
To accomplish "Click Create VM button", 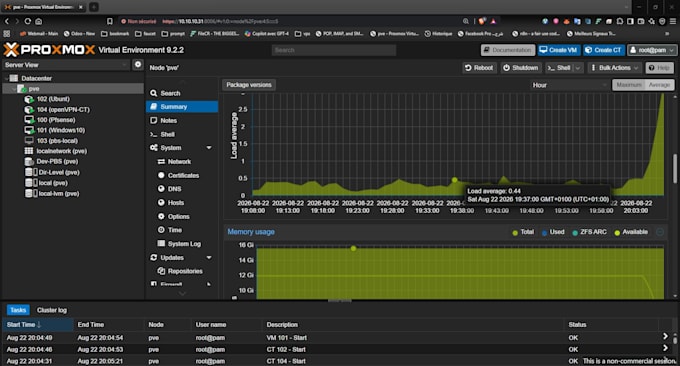I will [559, 50].
